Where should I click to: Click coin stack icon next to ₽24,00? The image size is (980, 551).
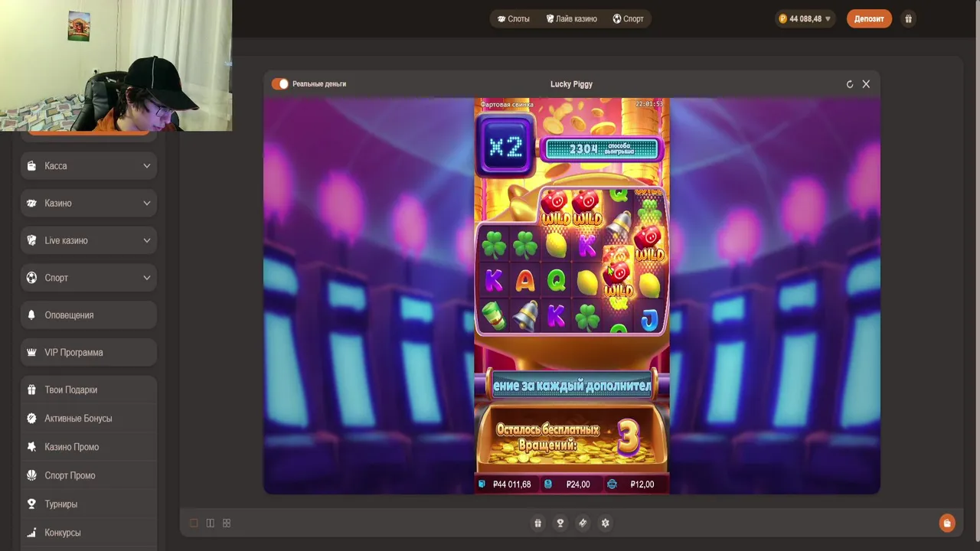548,484
